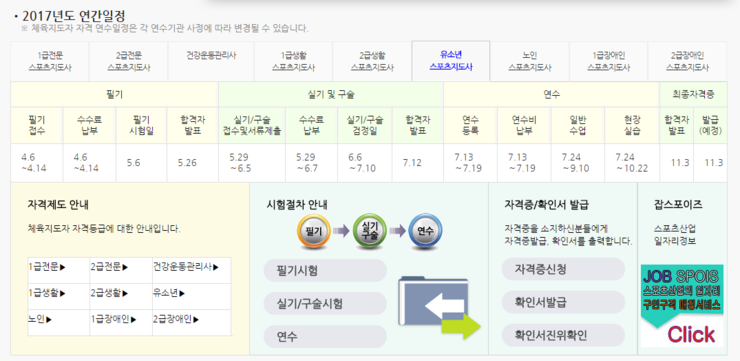Screen dimensions: 740x361
Task: Open the 1급생활▶ grade link
Action: (47, 293)
